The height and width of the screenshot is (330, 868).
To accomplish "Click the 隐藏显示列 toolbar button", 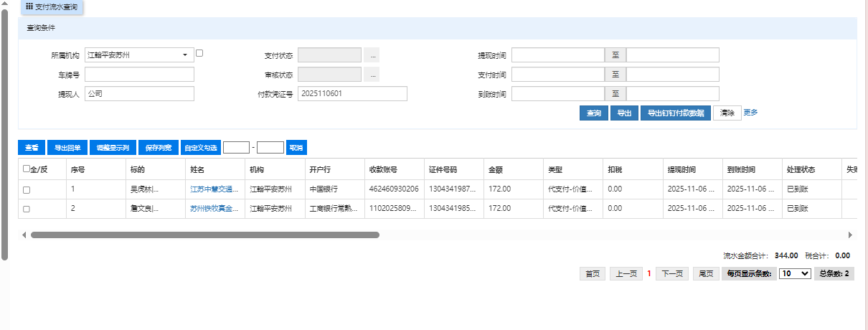I will click(x=113, y=147).
